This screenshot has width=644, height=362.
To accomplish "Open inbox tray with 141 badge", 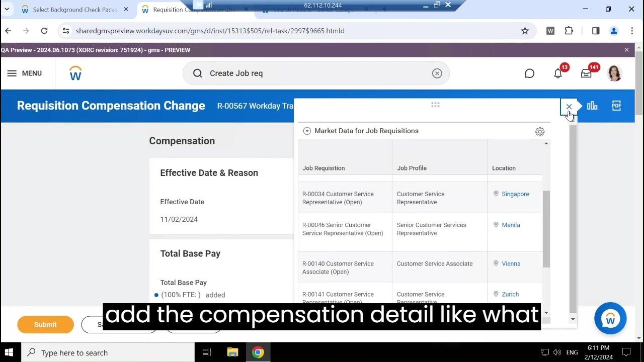I will 586,73.
